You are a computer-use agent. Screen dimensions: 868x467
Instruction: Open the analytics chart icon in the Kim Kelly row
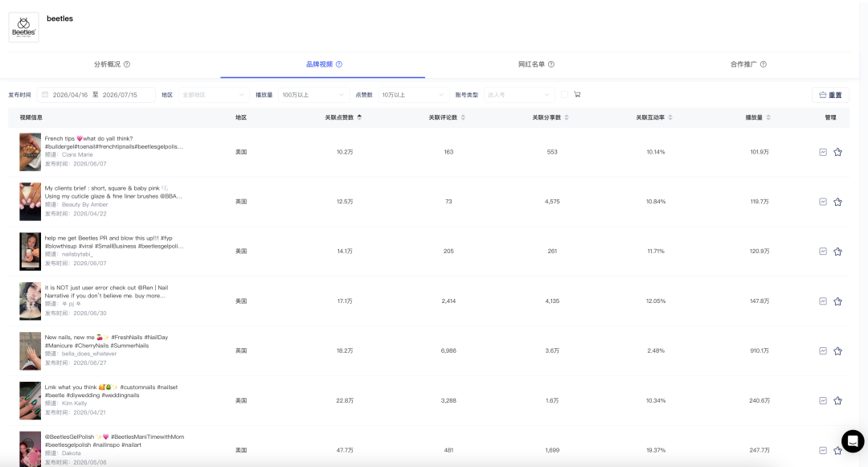click(823, 400)
